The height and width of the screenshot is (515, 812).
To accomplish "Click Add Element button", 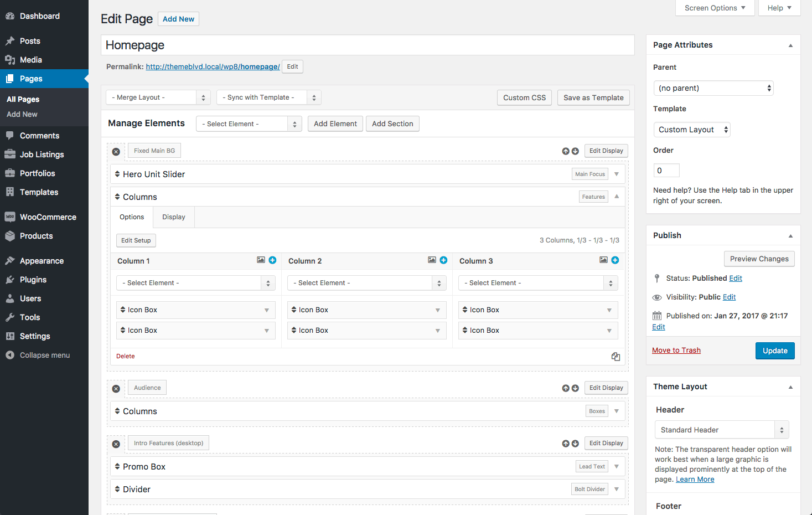I will (335, 123).
